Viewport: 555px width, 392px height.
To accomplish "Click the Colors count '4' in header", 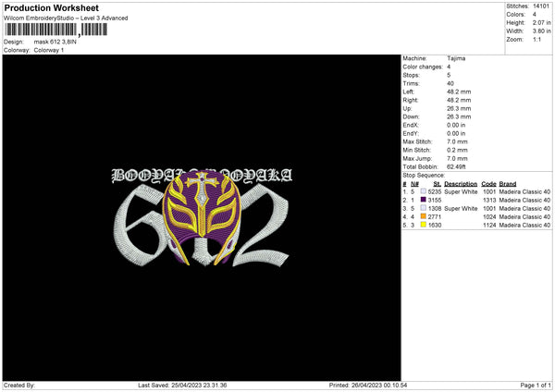I will [535, 15].
